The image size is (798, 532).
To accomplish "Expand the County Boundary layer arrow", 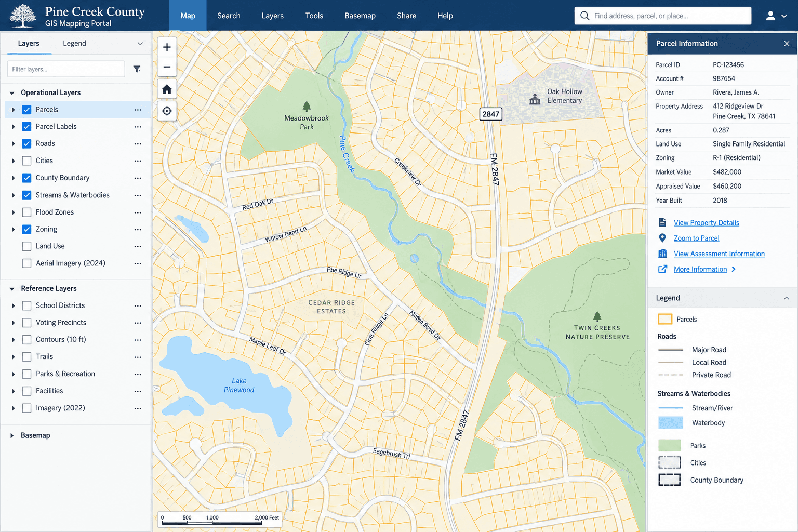I will tap(14, 178).
